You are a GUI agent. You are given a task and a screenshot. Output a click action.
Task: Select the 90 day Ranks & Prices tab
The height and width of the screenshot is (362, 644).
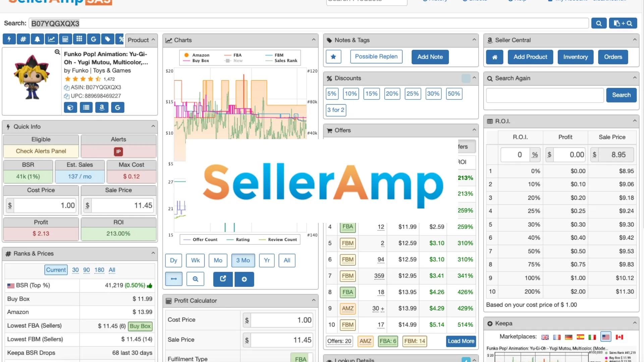(x=87, y=270)
